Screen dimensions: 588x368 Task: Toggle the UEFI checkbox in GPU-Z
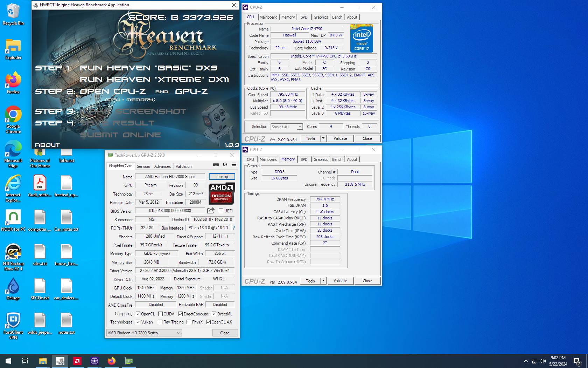tap(221, 211)
